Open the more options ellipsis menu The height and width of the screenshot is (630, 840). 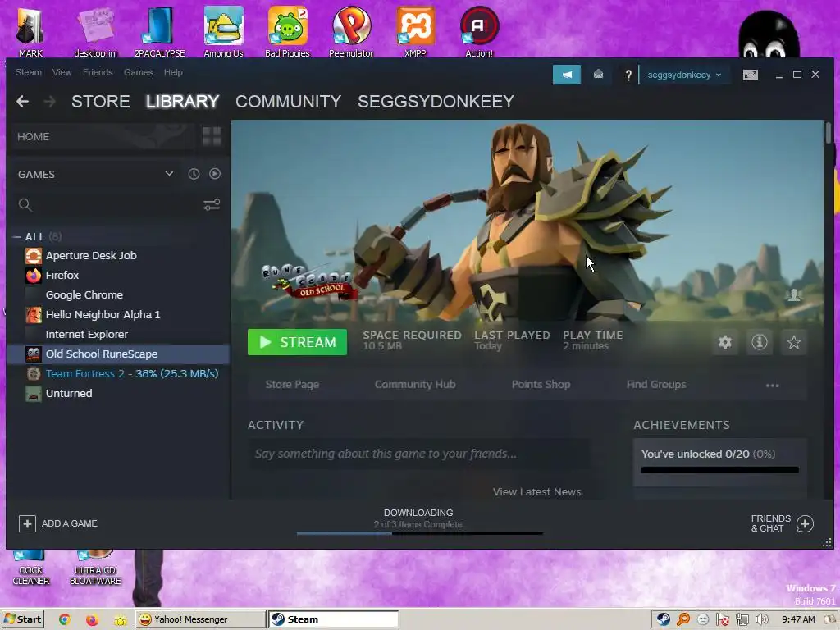click(x=772, y=386)
